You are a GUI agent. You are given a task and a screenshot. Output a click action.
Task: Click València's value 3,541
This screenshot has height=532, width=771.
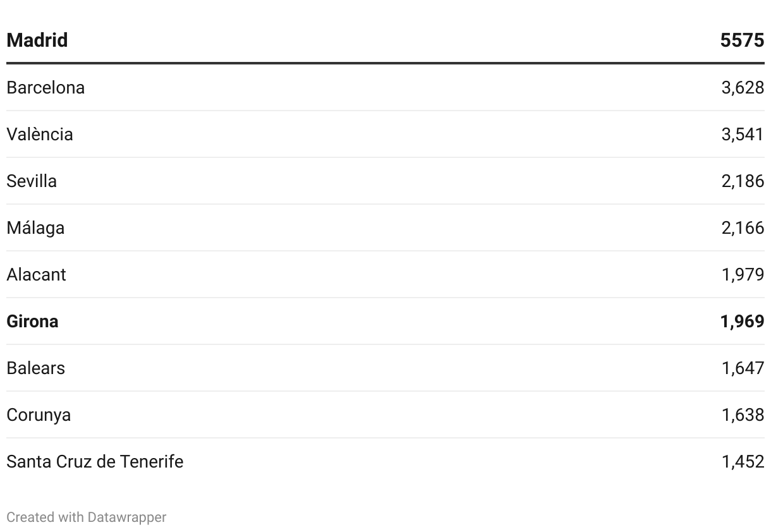click(x=743, y=134)
